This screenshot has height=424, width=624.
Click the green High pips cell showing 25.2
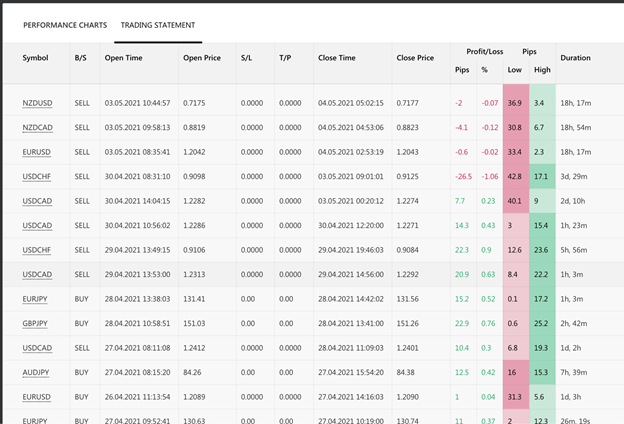542,323
